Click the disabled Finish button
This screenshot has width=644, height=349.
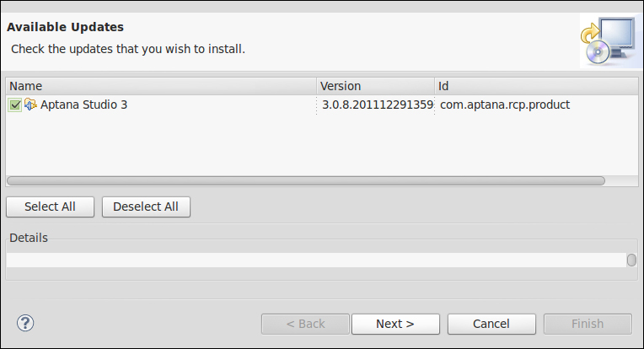click(588, 324)
